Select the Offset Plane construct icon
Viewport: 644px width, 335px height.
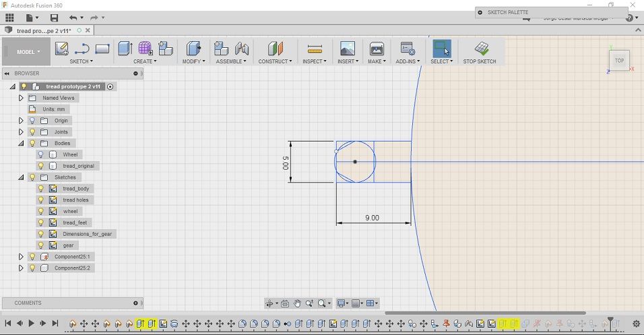point(275,49)
